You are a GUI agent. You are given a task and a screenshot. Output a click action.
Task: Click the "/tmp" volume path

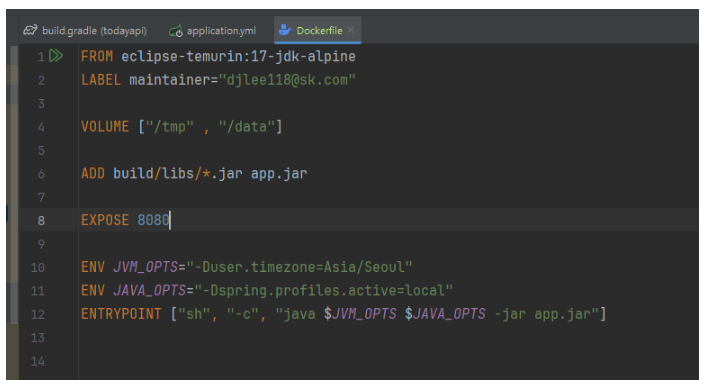tap(170, 127)
